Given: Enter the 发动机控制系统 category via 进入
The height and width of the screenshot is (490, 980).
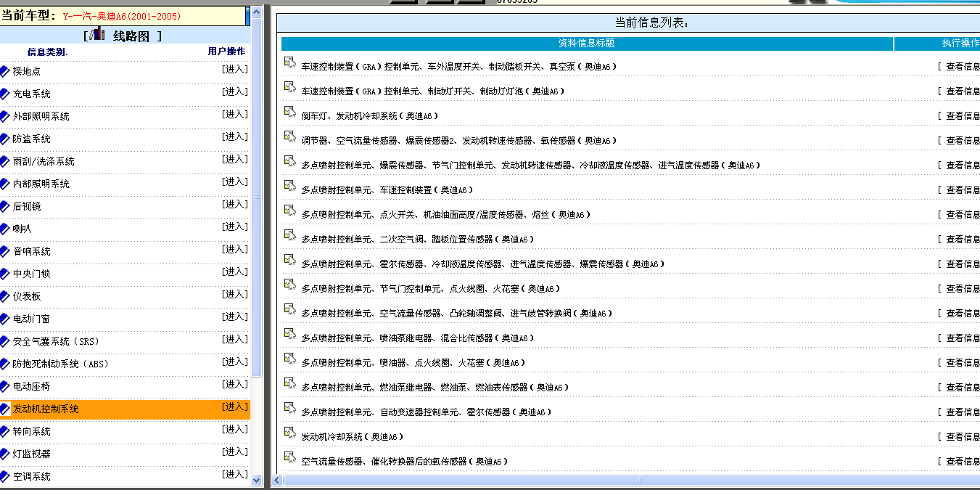Looking at the screenshot, I should (235, 407).
